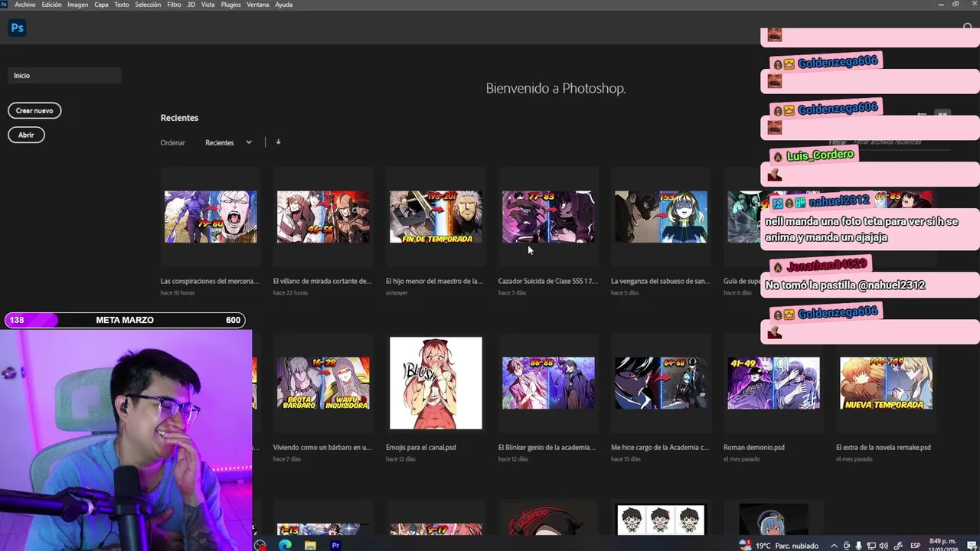Screen dimensions: 980x551
Task: Open the Vista menu
Action: 207,5
